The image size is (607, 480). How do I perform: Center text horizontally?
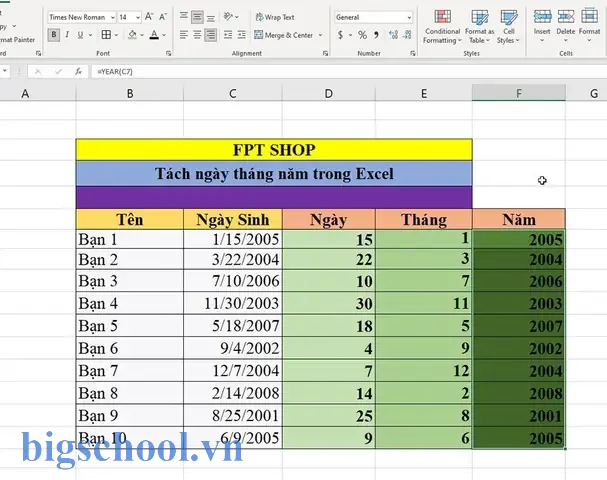point(197,35)
